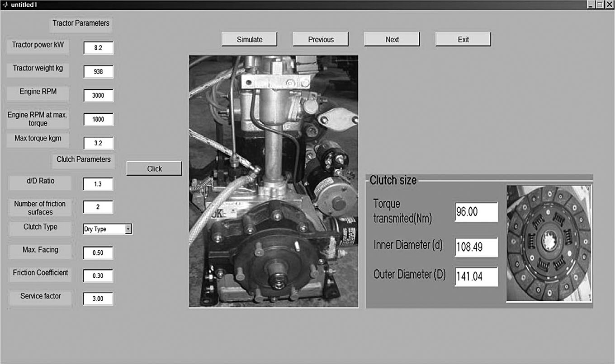Click the Simulate button
The width and height of the screenshot is (615, 364).
pos(249,39)
